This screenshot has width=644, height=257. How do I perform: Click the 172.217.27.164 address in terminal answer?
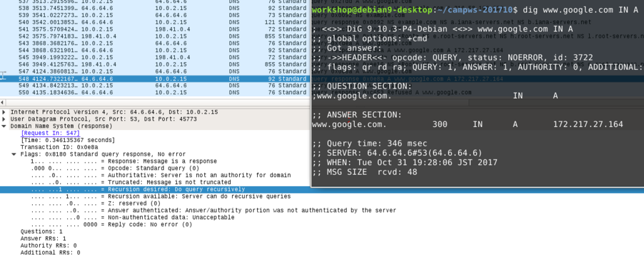click(588, 124)
